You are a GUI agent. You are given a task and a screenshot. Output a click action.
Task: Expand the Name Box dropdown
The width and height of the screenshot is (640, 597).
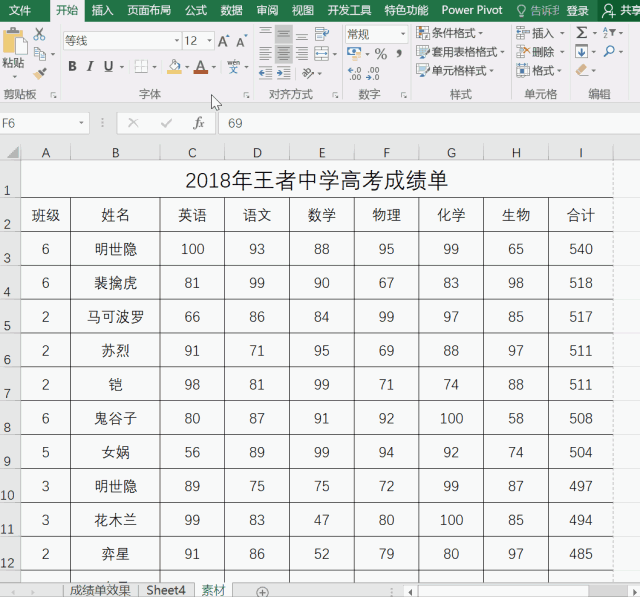coord(81,123)
